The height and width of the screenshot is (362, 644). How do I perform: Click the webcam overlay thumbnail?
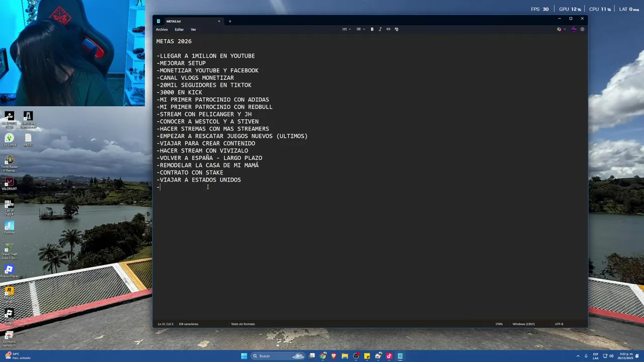pyautogui.click(x=72, y=53)
